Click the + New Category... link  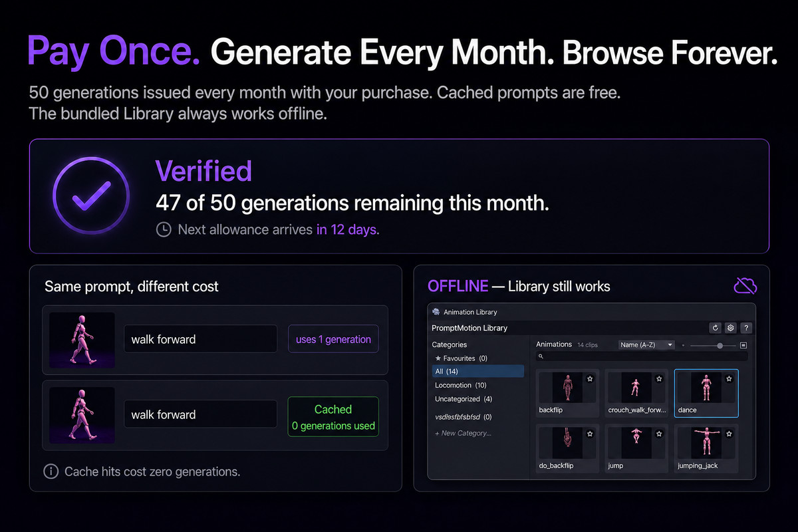(x=463, y=433)
